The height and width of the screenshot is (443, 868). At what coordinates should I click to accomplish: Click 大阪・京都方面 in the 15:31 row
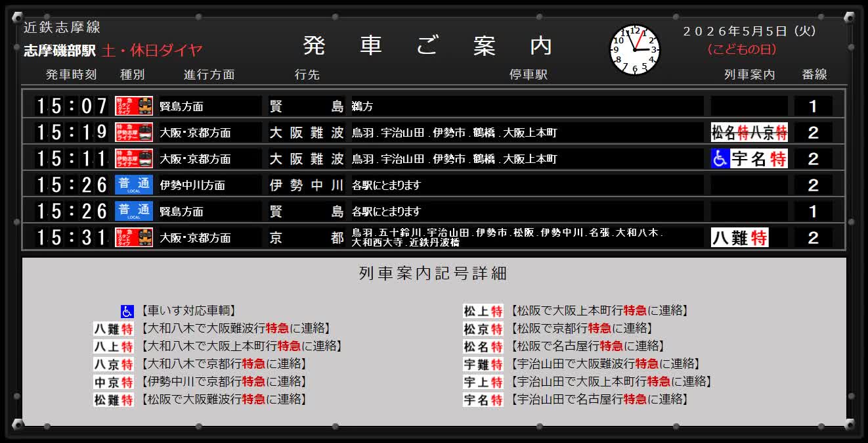pyautogui.click(x=196, y=238)
